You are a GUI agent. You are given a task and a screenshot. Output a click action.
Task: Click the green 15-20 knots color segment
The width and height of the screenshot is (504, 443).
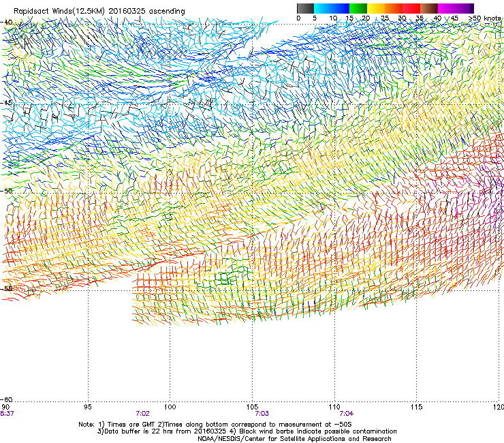(358, 8)
